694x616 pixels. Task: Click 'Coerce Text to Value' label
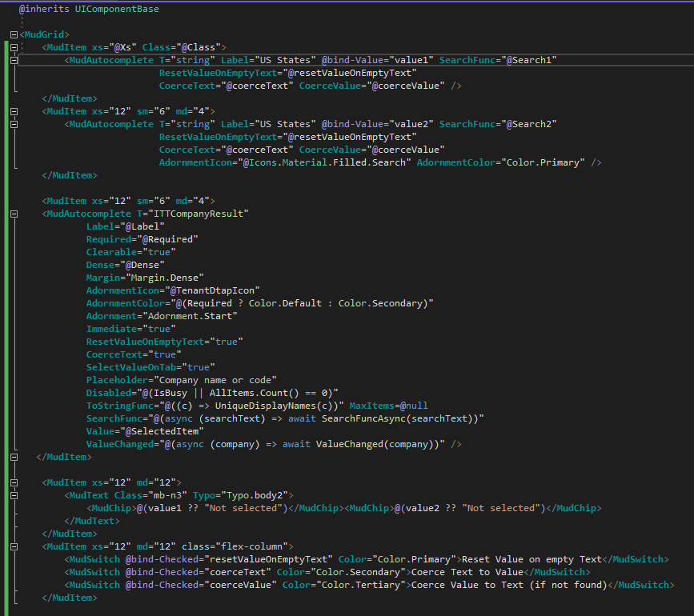tap(467, 573)
